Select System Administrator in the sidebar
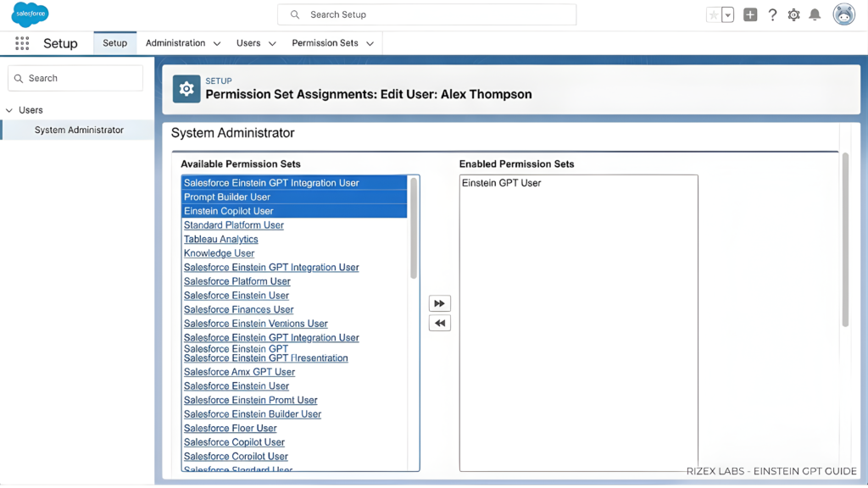This screenshot has width=868, height=488. click(77, 130)
